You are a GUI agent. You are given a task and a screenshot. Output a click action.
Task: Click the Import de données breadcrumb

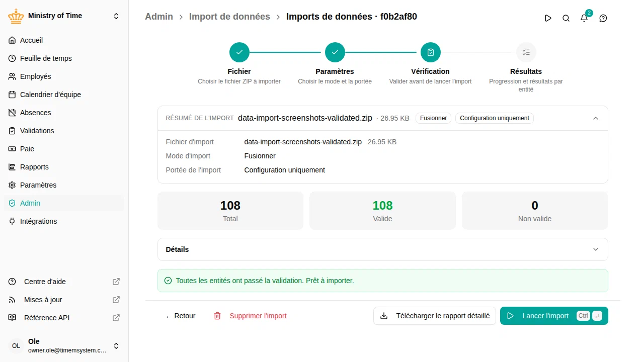(229, 17)
